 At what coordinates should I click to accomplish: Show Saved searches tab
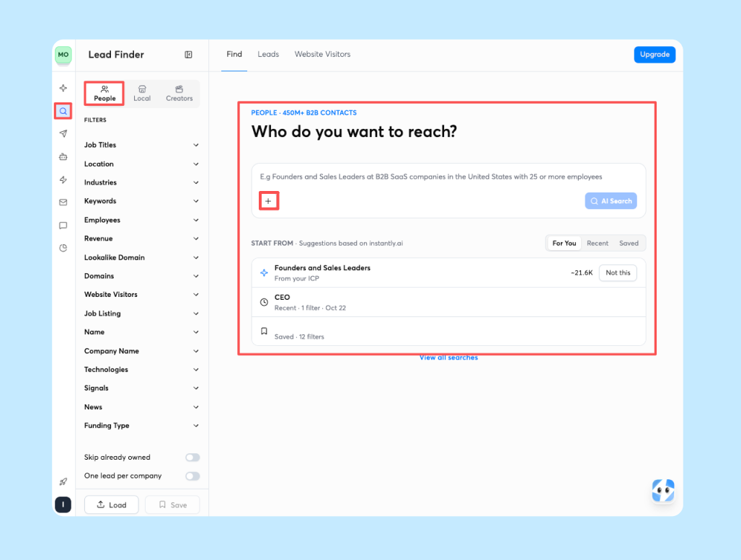[629, 244]
